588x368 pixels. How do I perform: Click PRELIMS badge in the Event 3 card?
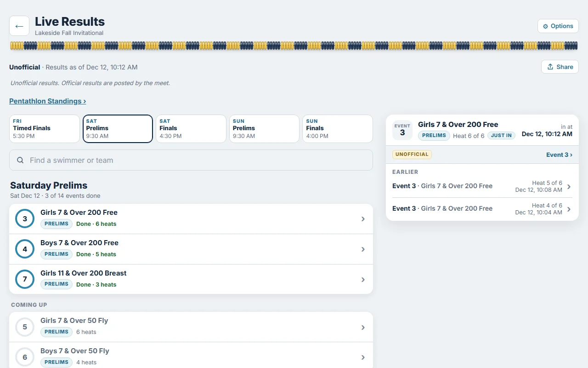(x=434, y=136)
